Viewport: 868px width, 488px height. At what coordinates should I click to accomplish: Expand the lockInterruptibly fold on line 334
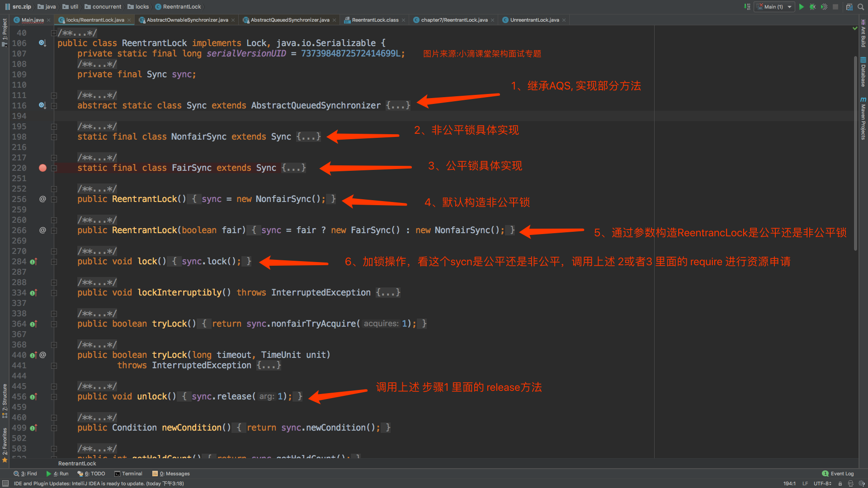coord(54,293)
